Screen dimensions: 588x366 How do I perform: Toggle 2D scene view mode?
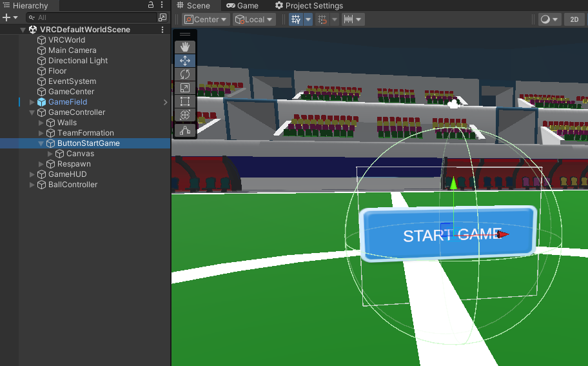point(574,19)
